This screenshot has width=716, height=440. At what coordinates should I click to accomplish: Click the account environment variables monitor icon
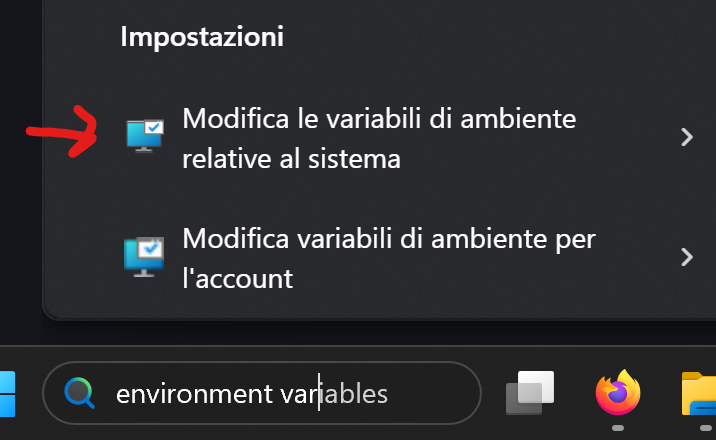[x=142, y=256]
